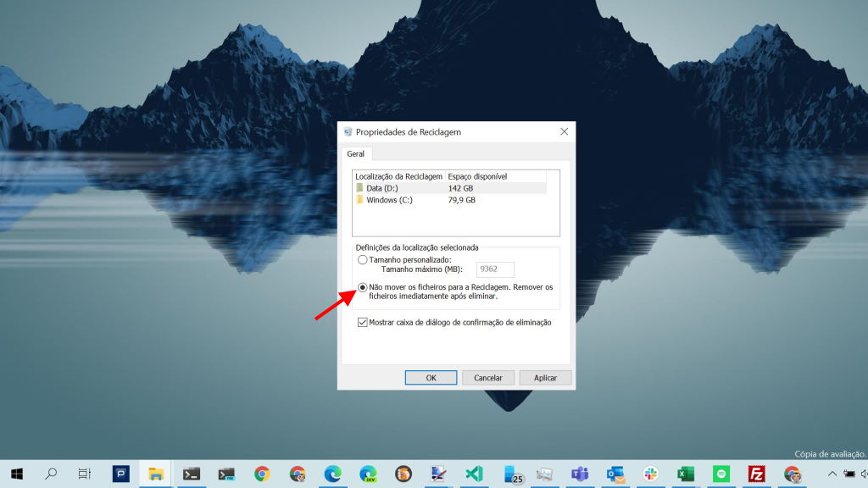The height and width of the screenshot is (488, 868).
Task: Open taskbar Search magnifier
Action: 51,474
